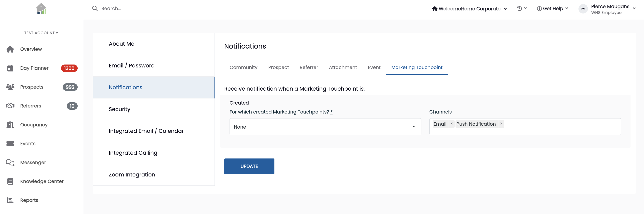
Task: Click the Email channel tag label
Action: click(440, 124)
